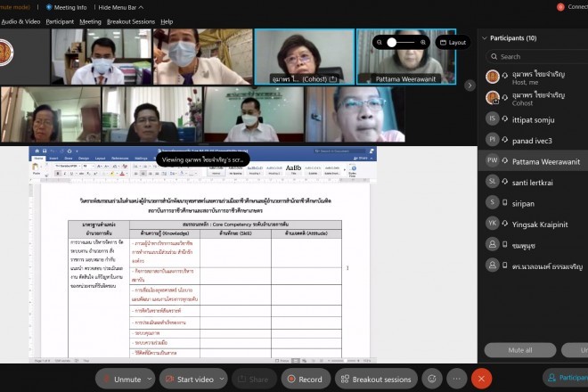Open the Unmute audio options arrow
Screen dimensions: 588x392
tap(150, 379)
